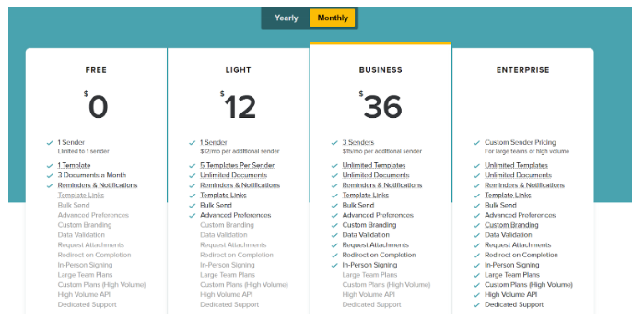The height and width of the screenshot is (333, 644).
Task: Click 'Reminders & Notifications' in Business plan
Action: coord(382,185)
